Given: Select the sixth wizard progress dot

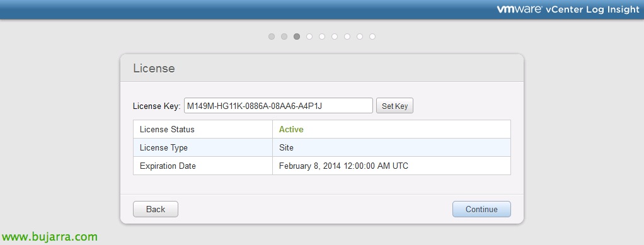Looking at the screenshot, I should point(335,37).
